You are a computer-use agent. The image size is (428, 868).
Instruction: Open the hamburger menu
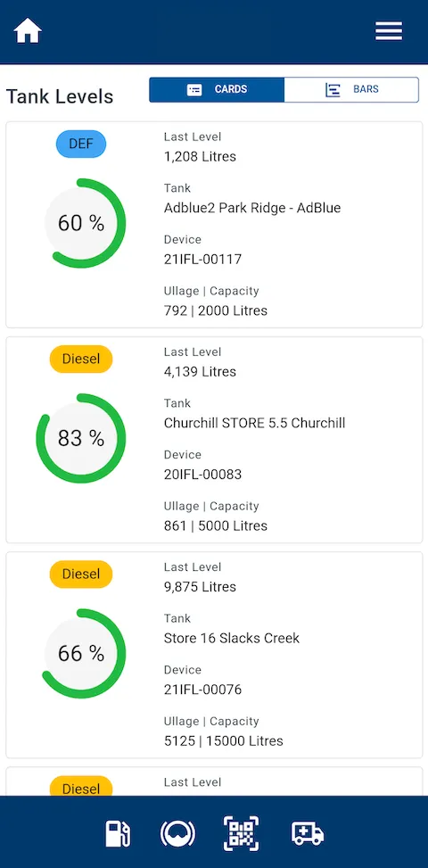pyautogui.click(x=389, y=31)
